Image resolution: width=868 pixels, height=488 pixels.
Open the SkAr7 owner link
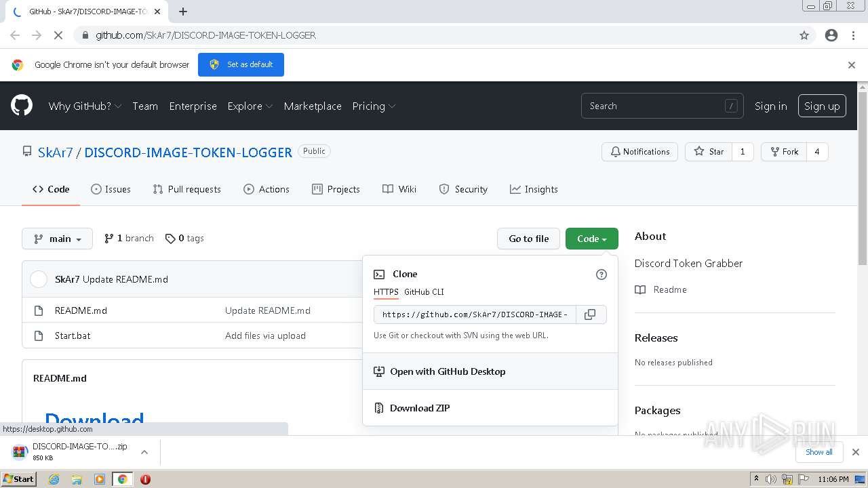click(55, 152)
